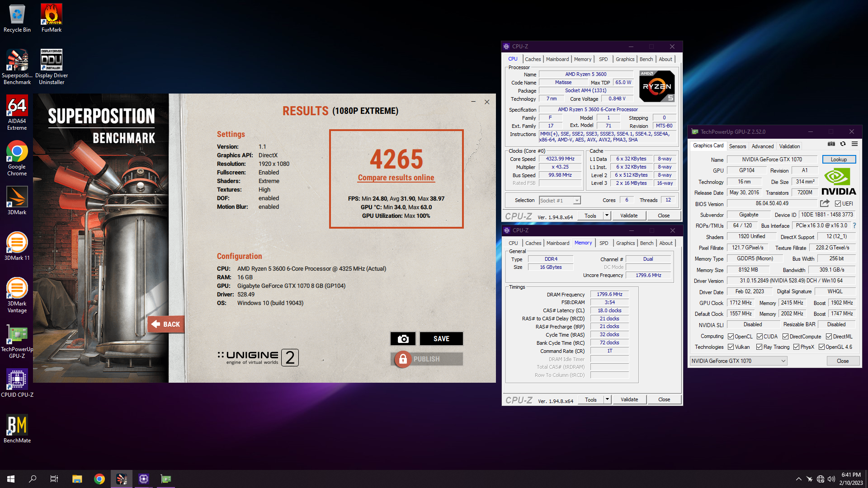Toggle CUDA checkbox in GPU-Z
This screenshot has width=868, height=488.
point(759,337)
